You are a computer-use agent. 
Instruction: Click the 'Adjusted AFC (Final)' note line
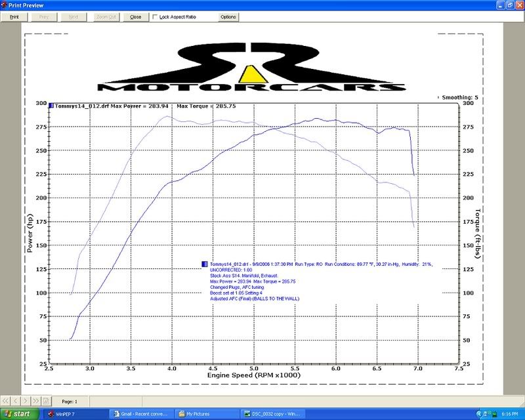pos(255,299)
